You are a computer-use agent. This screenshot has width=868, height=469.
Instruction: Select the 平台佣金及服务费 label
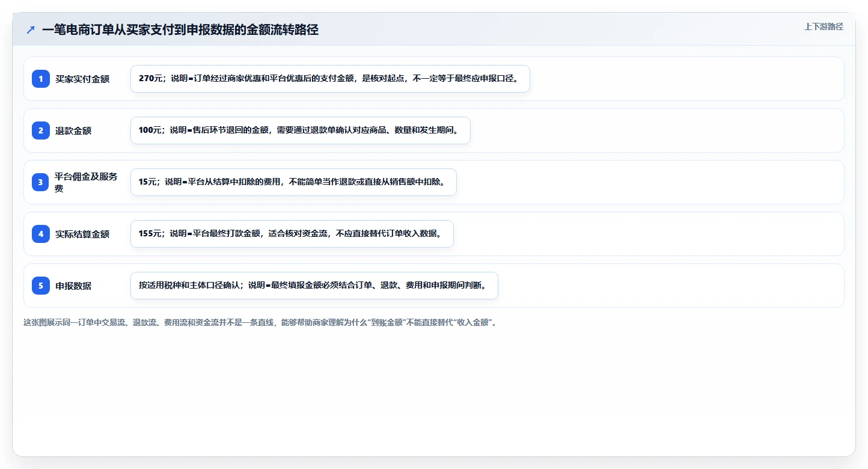click(x=87, y=182)
